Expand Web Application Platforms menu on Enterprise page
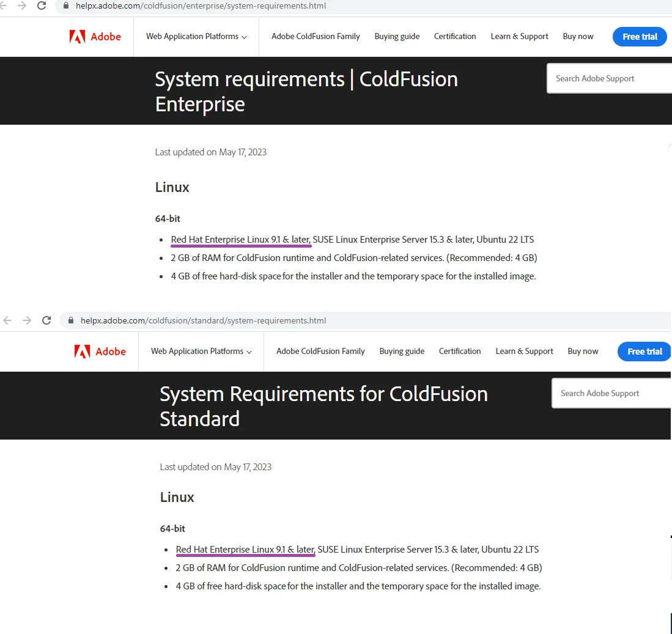This screenshot has width=672, height=634. pos(196,37)
